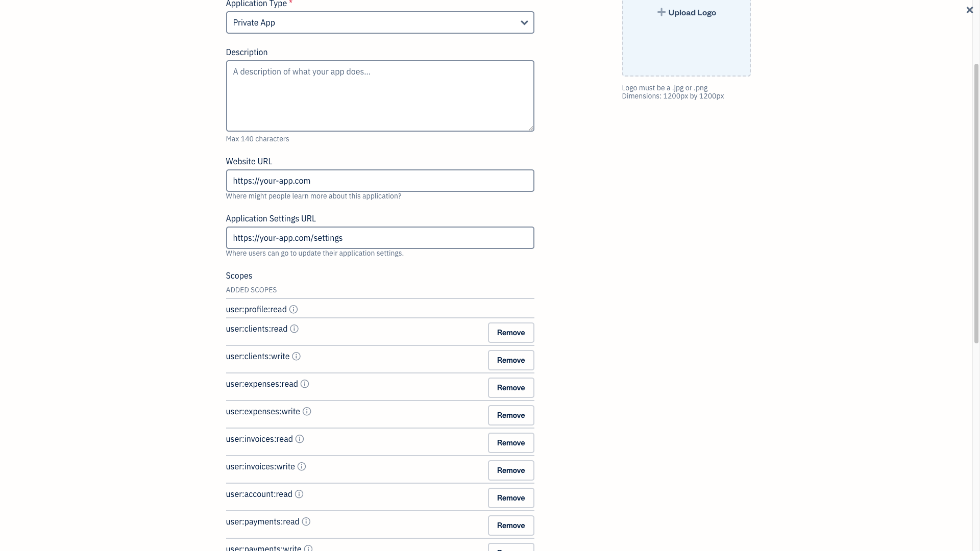The width and height of the screenshot is (980, 551).
Task: Click the Application Settings URL field
Action: [380, 238]
